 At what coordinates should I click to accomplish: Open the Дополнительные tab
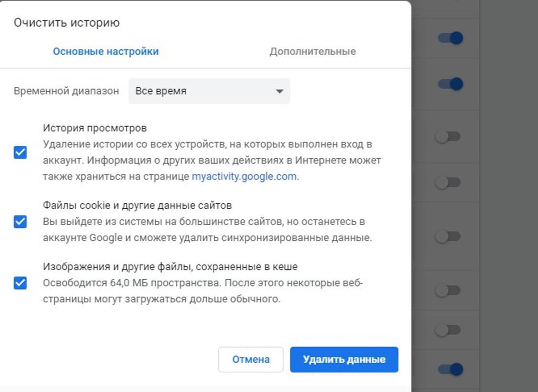313,51
